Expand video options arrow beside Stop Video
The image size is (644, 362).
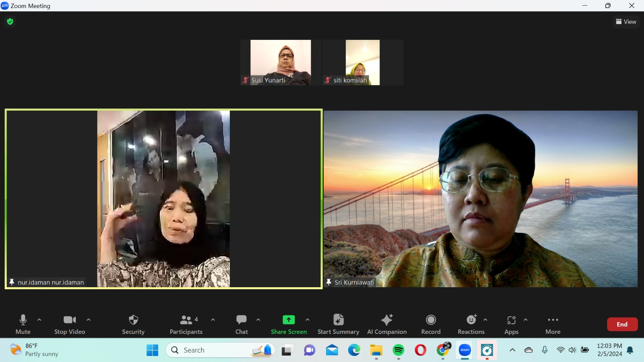click(x=89, y=320)
